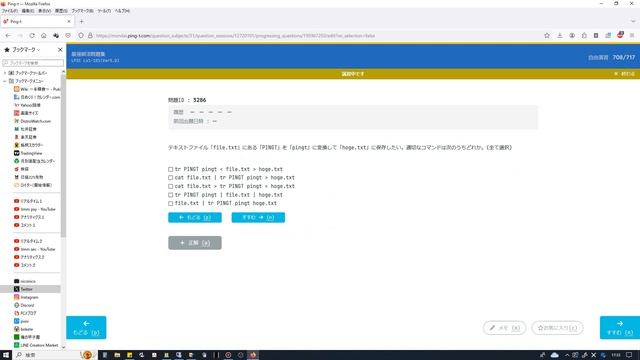Check option 'tr PINGT pingt | file.txt | hoge.txt'
This screenshot has height=360, width=640.
click(x=171, y=195)
